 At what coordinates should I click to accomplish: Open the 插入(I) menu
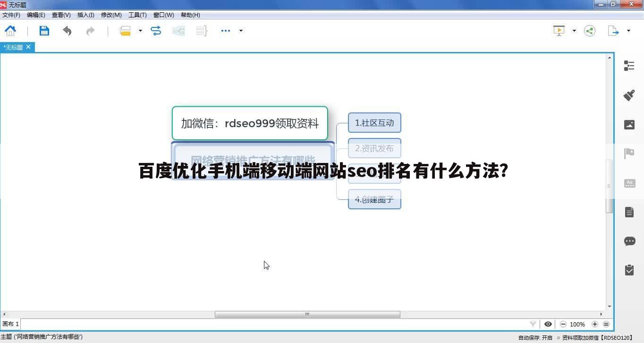(85, 15)
